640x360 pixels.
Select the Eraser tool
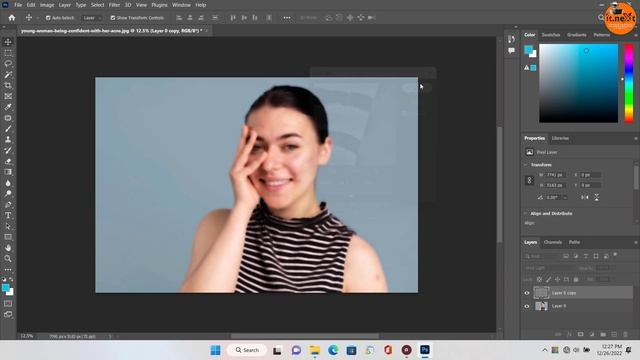(x=8, y=161)
